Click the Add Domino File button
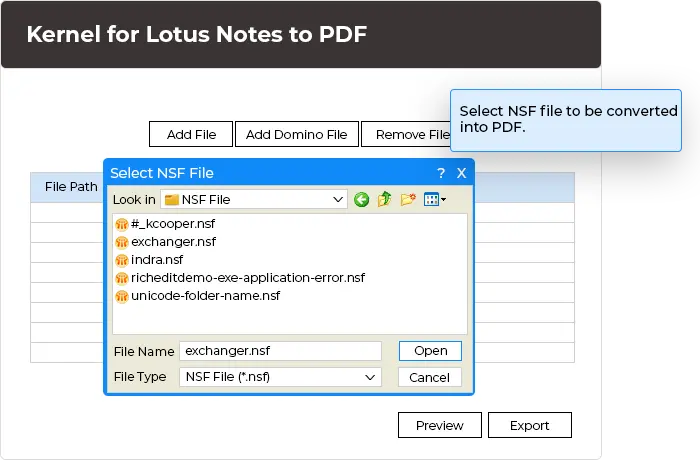The height and width of the screenshot is (460, 700). click(297, 134)
